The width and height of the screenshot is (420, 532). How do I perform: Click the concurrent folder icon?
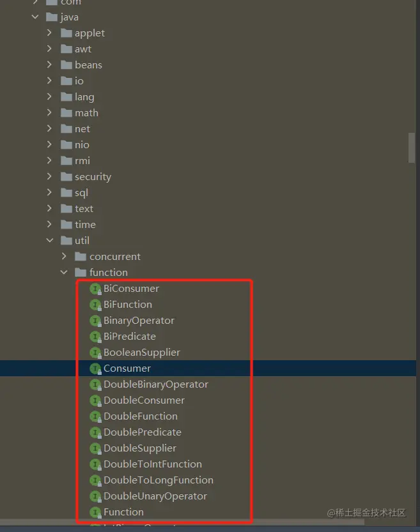tap(81, 257)
